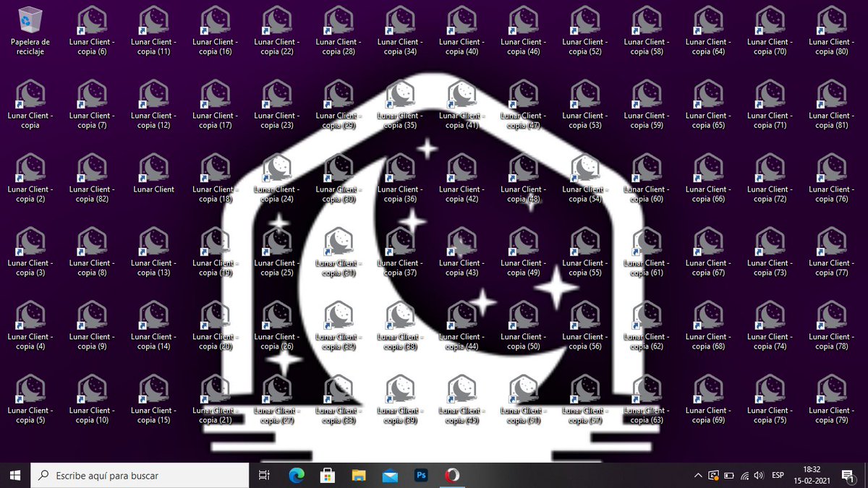Image resolution: width=868 pixels, height=488 pixels.
Task: Select Lunar Client - copia (68) shortcut
Action: tap(708, 327)
